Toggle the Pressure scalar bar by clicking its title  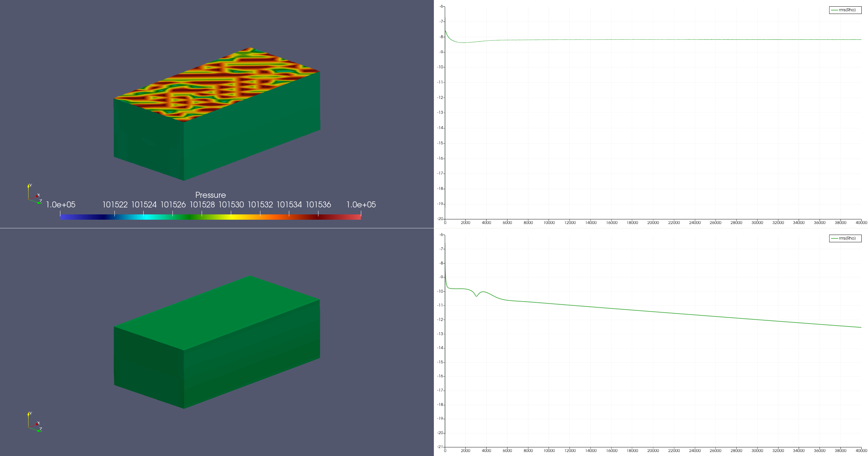(x=211, y=195)
